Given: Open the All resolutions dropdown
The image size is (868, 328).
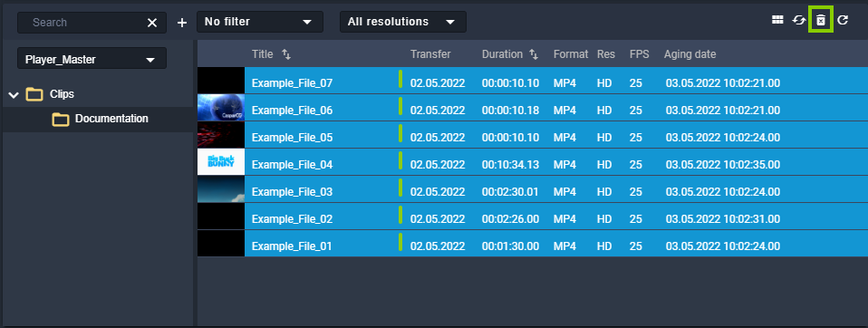Looking at the screenshot, I should point(403,22).
